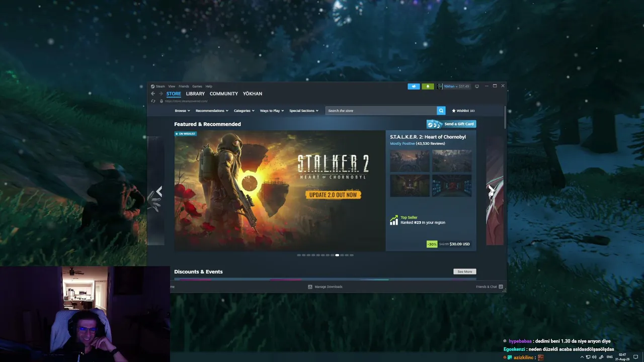
Task: Click the Top Seller chart icon
Action: (394, 220)
